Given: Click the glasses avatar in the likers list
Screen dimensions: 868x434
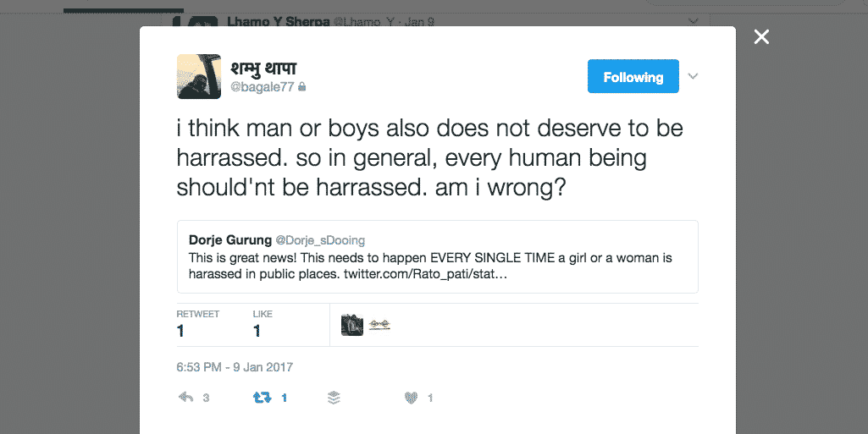Looking at the screenshot, I should pyautogui.click(x=379, y=325).
